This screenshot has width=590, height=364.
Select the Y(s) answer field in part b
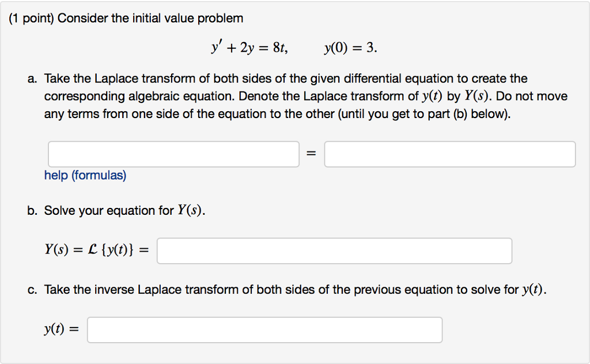coord(334,251)
